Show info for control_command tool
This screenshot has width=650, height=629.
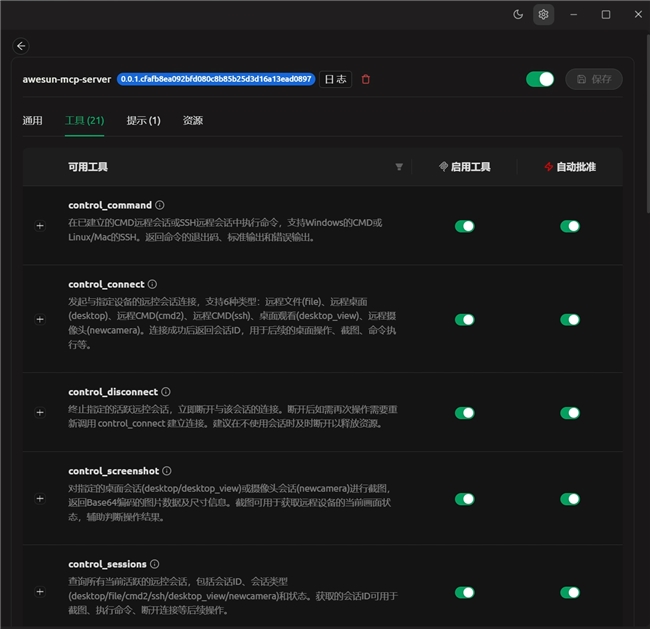(160, 205)
